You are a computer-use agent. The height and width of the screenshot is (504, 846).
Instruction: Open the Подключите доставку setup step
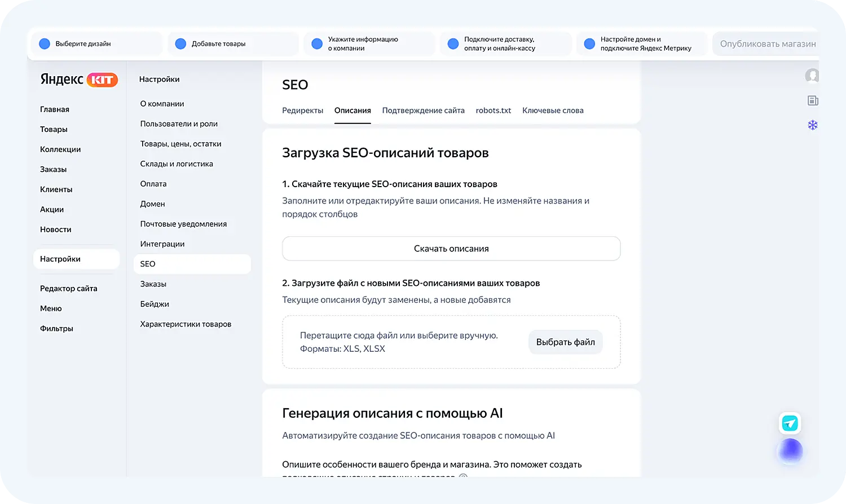(x=499, y=44)
